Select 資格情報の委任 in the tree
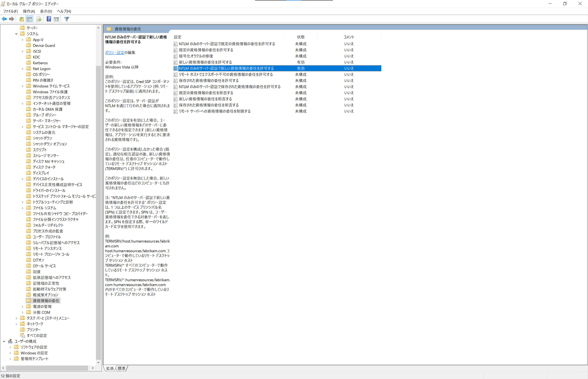The height and width of the screenshot is (379, 588). tap(46, 301)
